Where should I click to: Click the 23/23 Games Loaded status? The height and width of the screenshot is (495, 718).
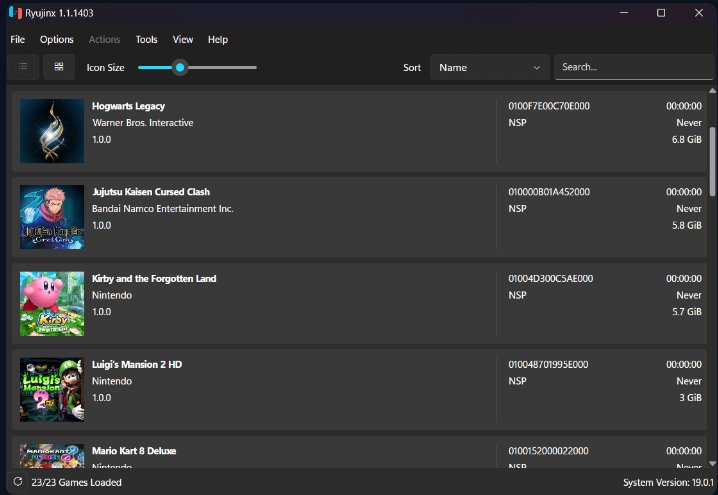pos(76,482)
